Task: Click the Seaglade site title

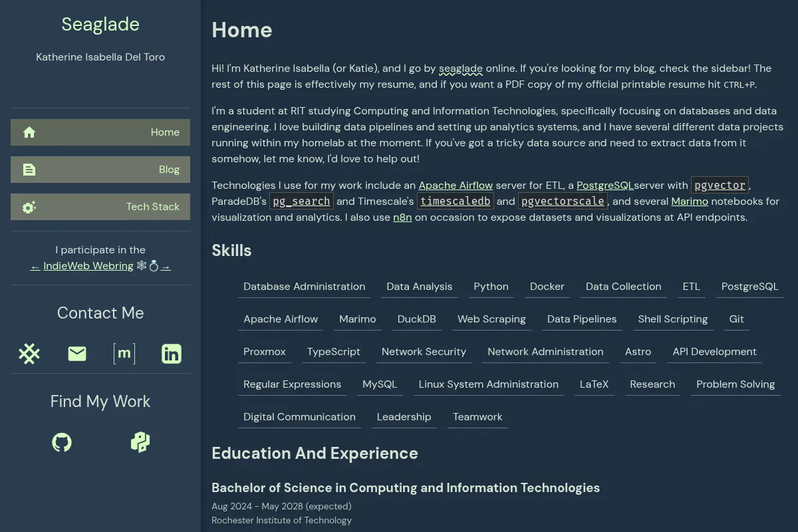Action: tap(100, 24)
